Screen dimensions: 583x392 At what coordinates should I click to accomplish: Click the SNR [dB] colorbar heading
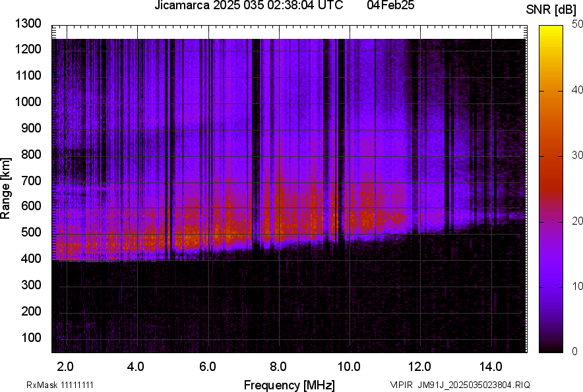[553, 10]
